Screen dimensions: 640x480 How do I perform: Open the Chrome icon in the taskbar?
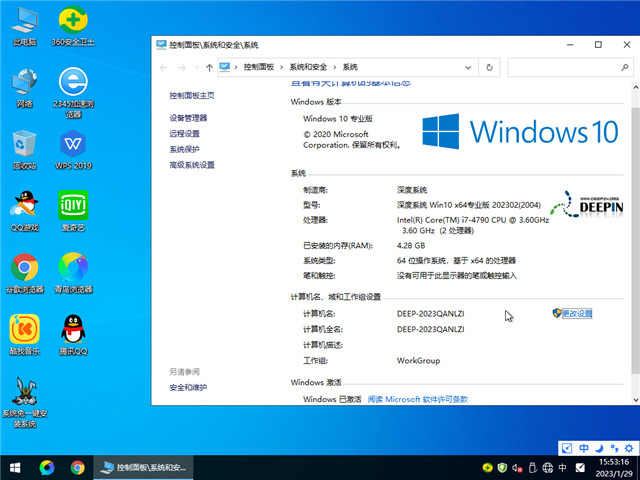78,467
